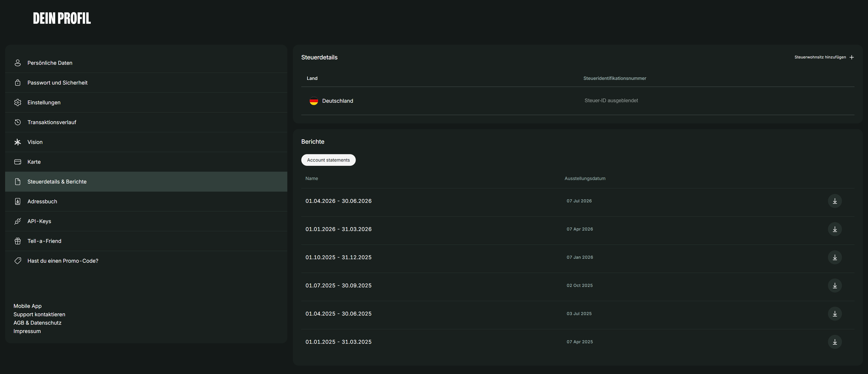
Task: Click the '07 Apr 2026' issue date
Action: click(580, 229)
